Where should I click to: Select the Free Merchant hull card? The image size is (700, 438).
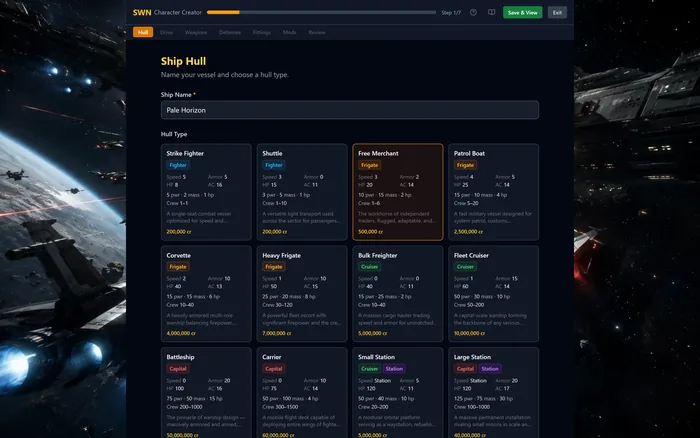[398, 192]
